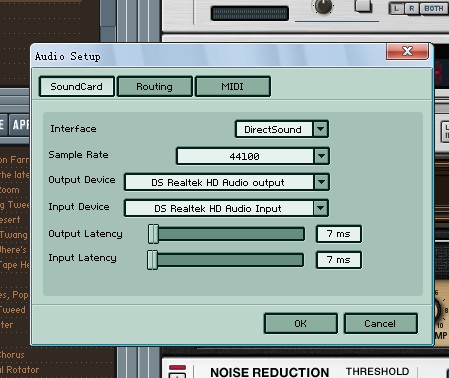This screenshot has width=449, height=378.
Task: Click the Input Latency slider handle
Action: point(152,260)
